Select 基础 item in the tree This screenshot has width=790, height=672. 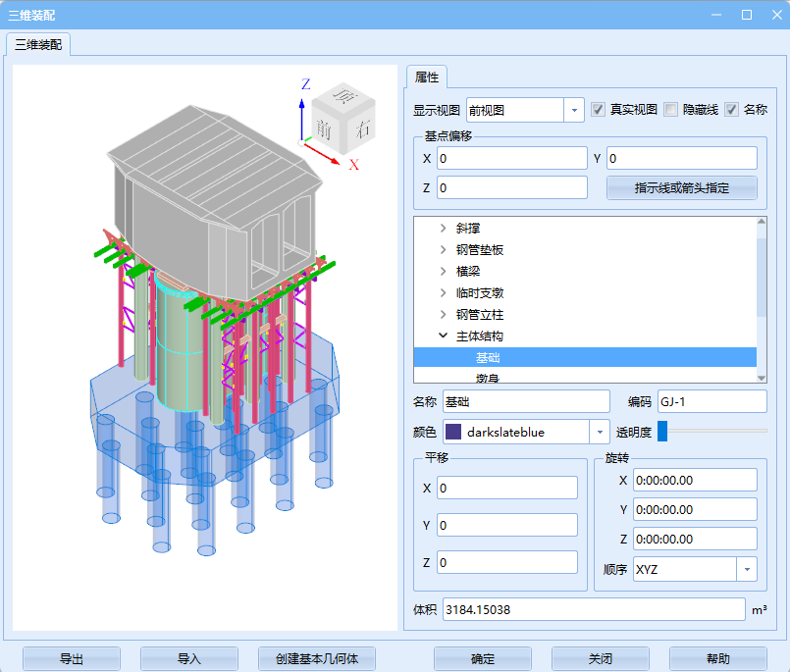pyautogui.click(x=488, y=358)
